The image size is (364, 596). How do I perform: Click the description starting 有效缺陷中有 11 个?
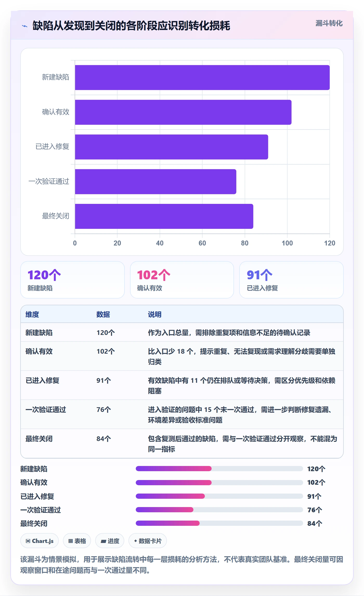[242, 386]
